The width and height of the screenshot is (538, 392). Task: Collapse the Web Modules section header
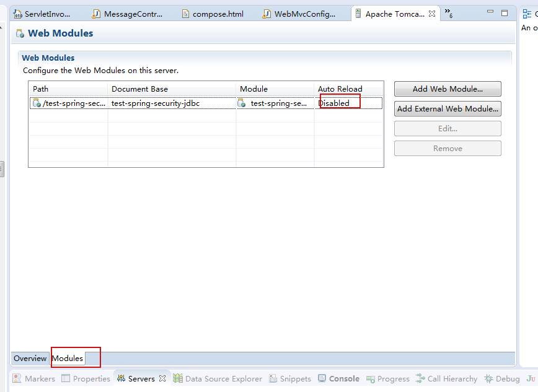(x=48, y=58)
